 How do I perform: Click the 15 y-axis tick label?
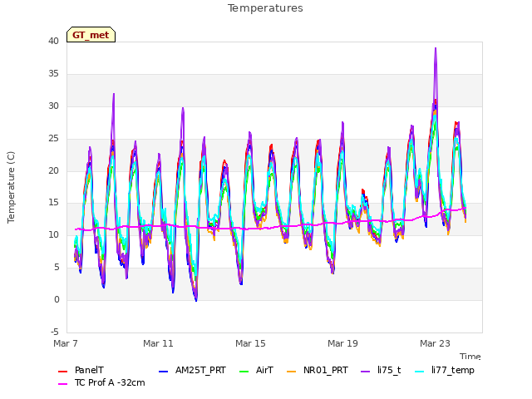[53, 203]
